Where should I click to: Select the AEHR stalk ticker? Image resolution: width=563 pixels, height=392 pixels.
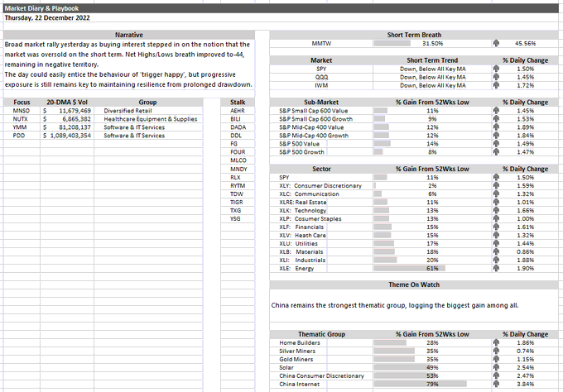238,111
